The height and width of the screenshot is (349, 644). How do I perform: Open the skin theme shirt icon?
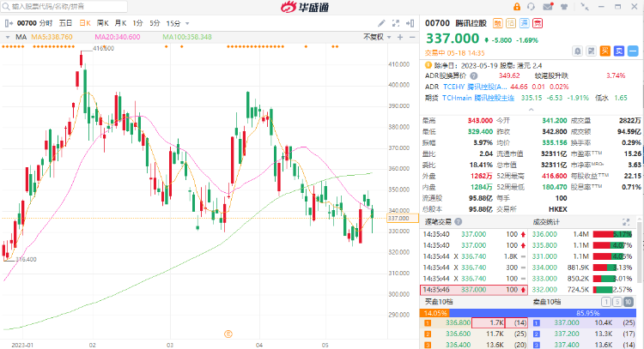[x=564, y=7]
